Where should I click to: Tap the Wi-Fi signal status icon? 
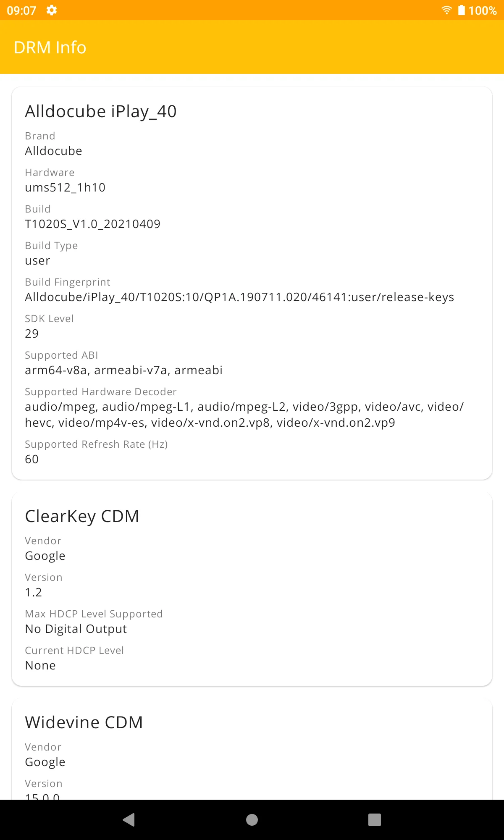[x=446, y=10]
